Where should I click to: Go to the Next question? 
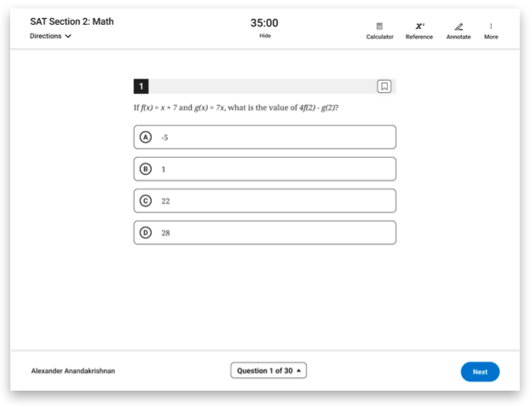click(x=480, y=372)
